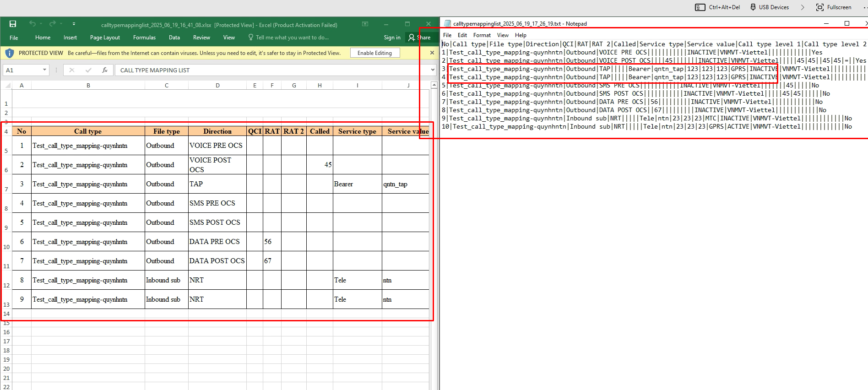Click the Undo arrow in Excel

click(x=32, y=24)
